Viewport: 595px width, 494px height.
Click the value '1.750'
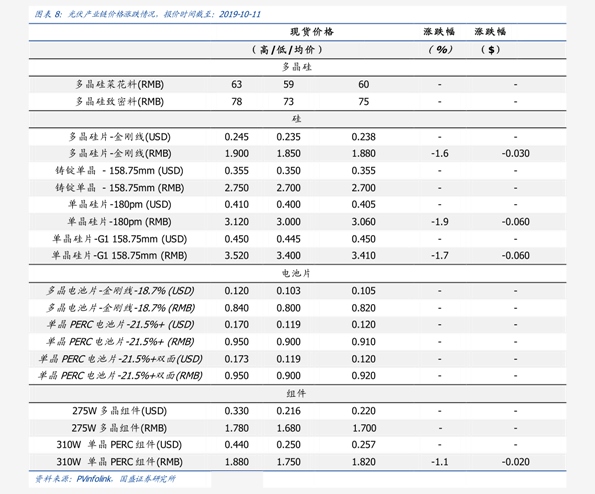288,462
